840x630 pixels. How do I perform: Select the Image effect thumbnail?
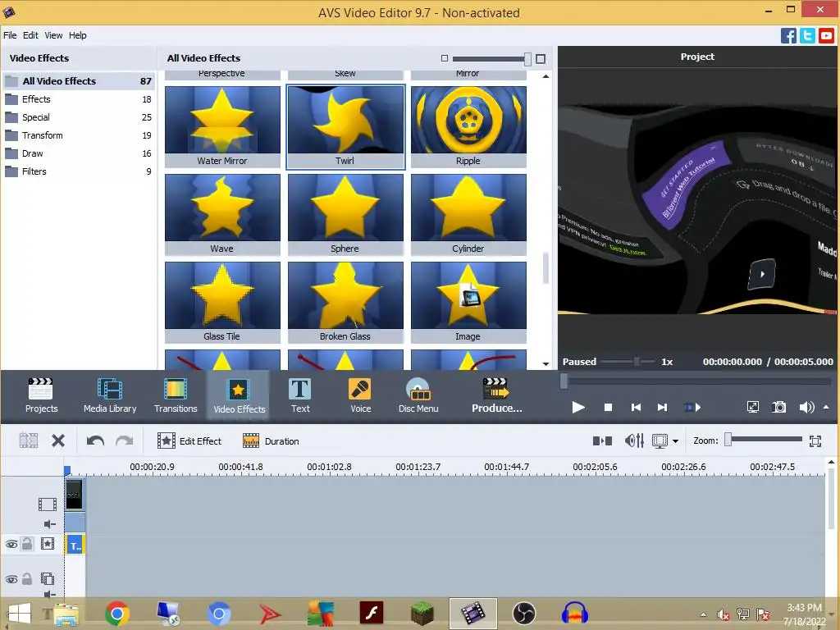pos(468,302)
